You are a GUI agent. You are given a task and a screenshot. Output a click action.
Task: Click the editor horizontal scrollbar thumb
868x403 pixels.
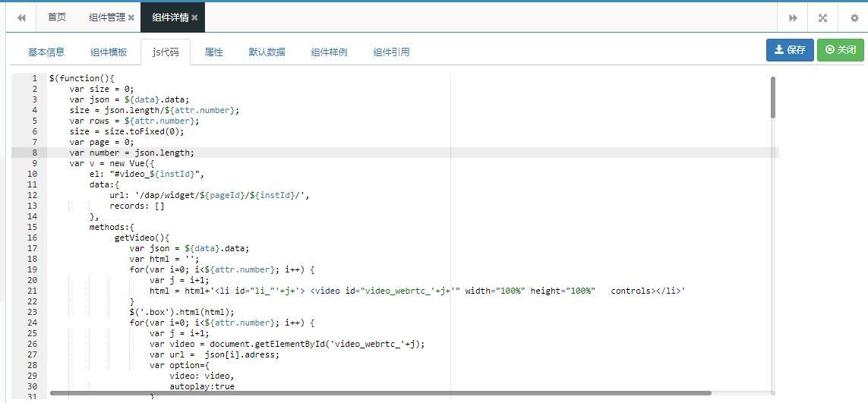(x=380, y=393)
